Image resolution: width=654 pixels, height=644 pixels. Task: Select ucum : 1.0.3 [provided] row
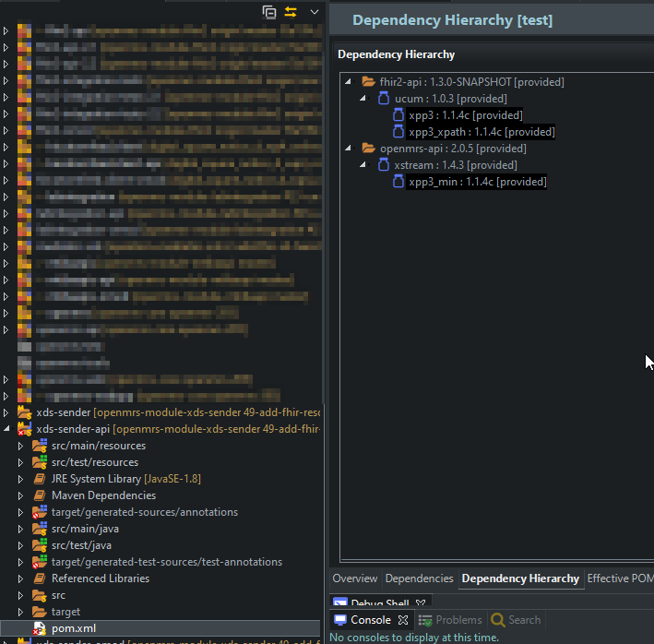[451, 99]
